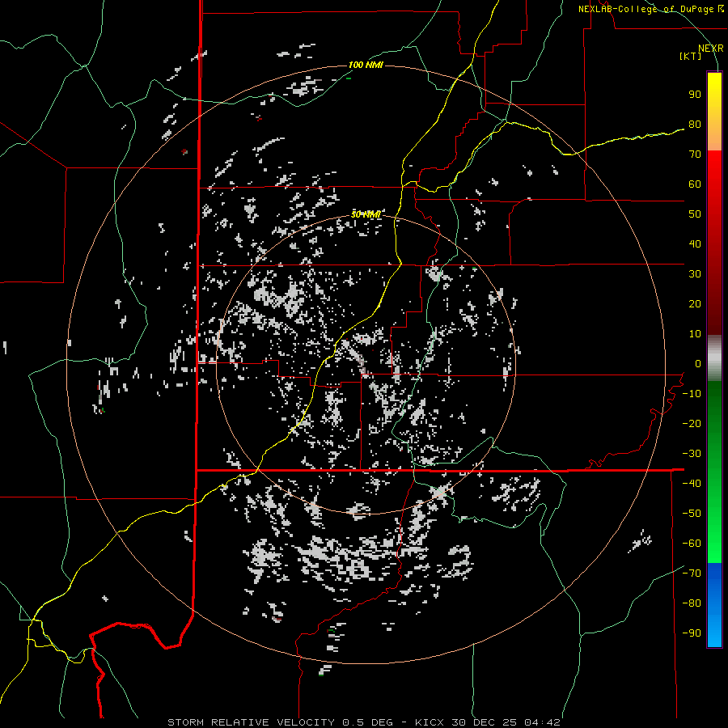Click the '04:42' timestamp text
The width and height of the screenshot is (728, 728).
543,722
